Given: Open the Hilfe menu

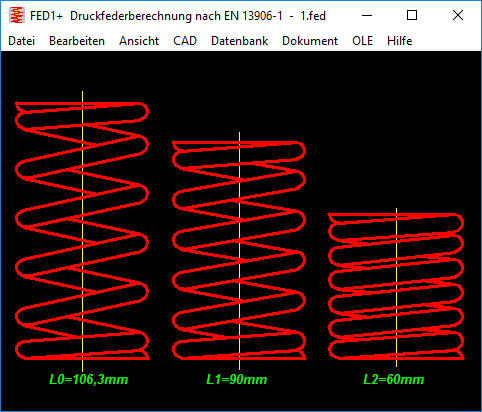Looking at the screenshot, I should pyautogui.click(x=399, y=41).
